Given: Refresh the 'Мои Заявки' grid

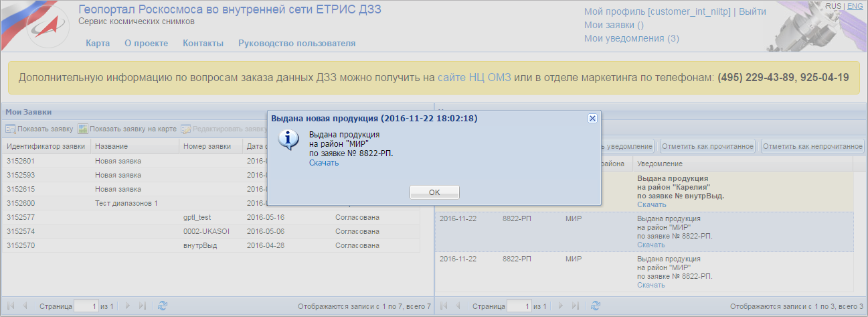Looking at the screenshot, I should coord(162,306).
